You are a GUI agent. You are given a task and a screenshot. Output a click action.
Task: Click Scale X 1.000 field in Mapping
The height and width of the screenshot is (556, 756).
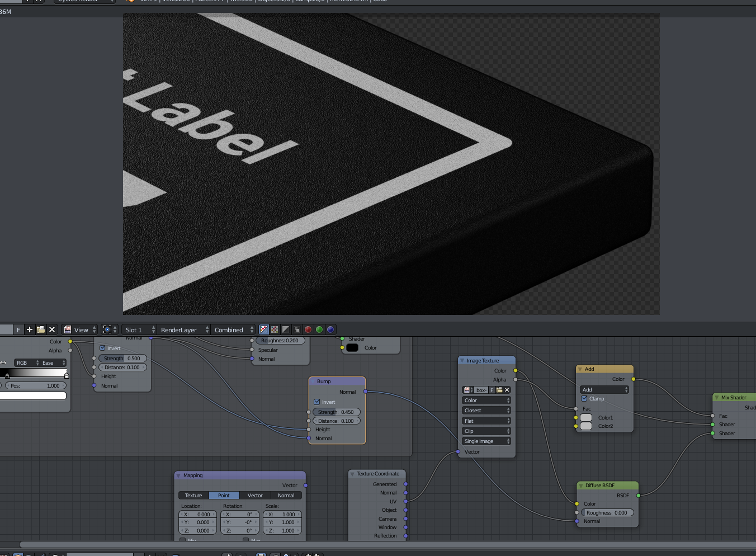click(x=282, y=515)
